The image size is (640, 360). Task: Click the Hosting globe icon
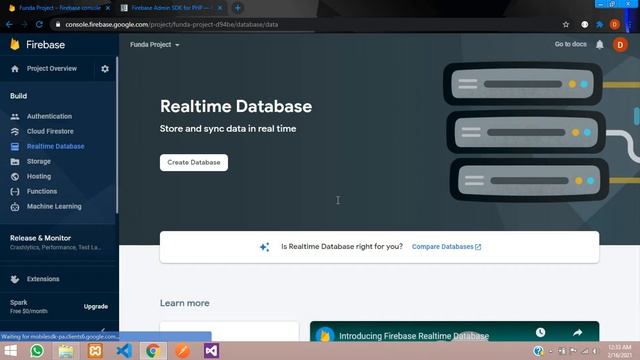coord(15,176)
